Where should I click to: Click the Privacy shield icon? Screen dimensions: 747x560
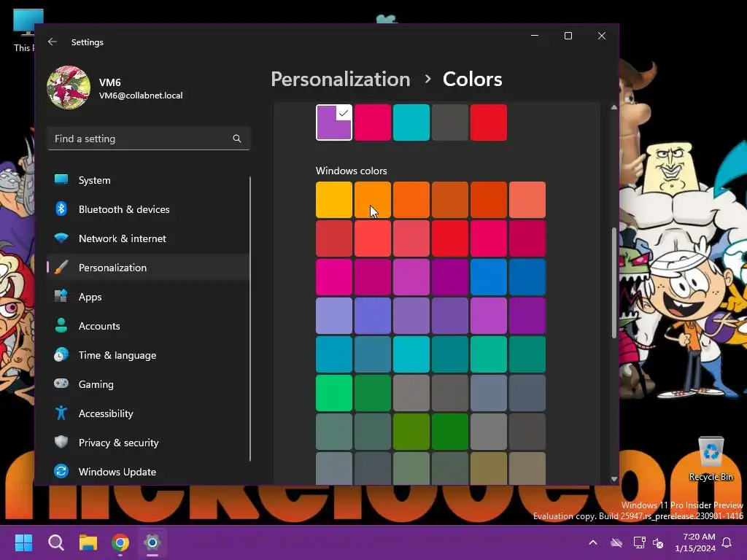coord(61,442)
